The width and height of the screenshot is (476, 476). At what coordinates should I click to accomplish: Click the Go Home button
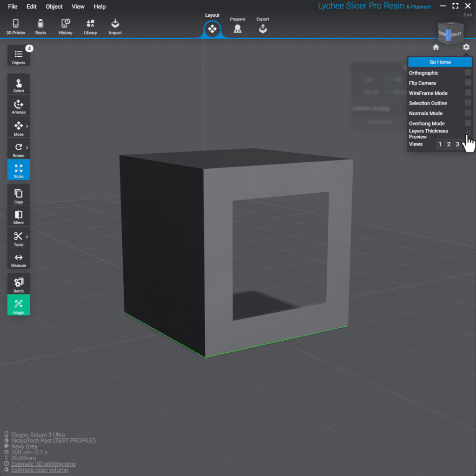click(x=440, y=62)
